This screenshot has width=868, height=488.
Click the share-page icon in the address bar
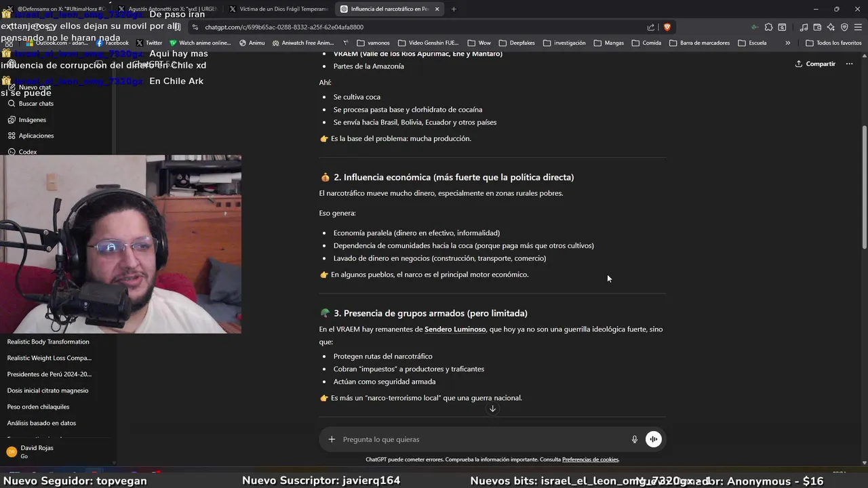[x=651, y=27]
